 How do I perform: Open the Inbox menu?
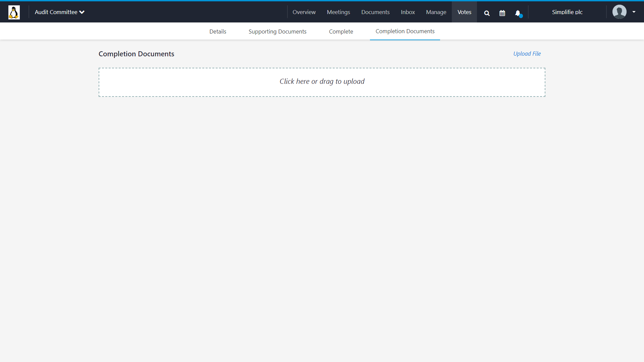tap(408, 12)
